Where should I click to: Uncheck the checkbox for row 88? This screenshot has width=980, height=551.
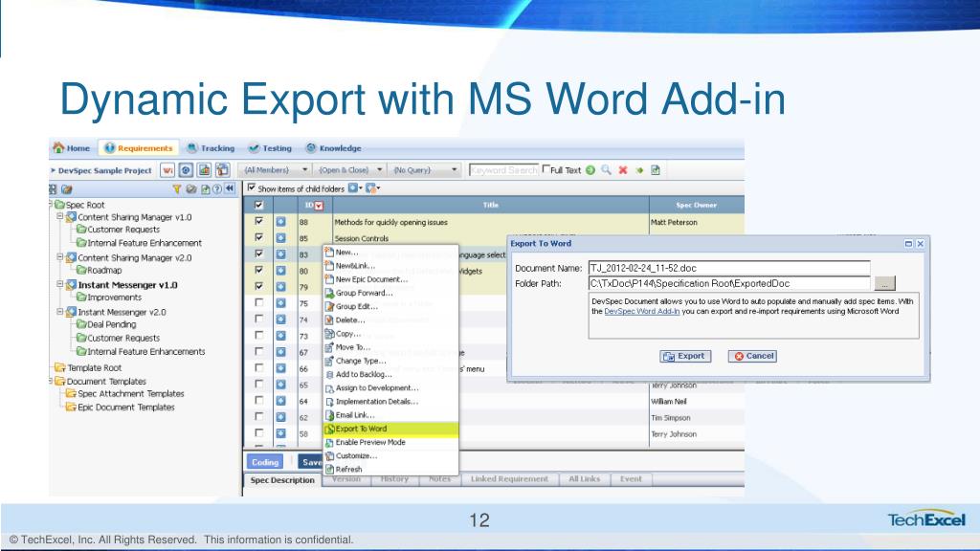pyautogui.click(x=258, y=221)
